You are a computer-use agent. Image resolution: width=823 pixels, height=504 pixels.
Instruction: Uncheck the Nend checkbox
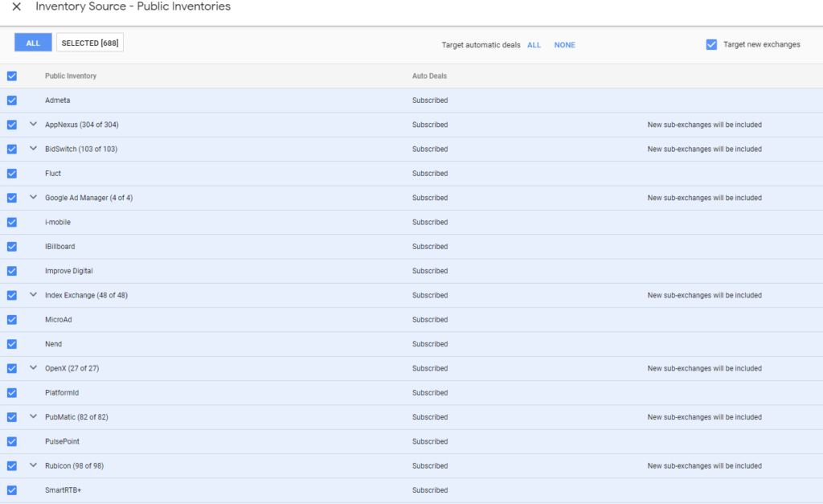tap(12, 344)
